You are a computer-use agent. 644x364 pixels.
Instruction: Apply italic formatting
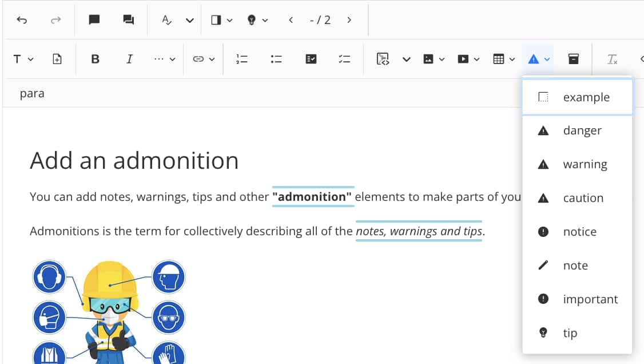pyautogui.click(x=129, y=58)
